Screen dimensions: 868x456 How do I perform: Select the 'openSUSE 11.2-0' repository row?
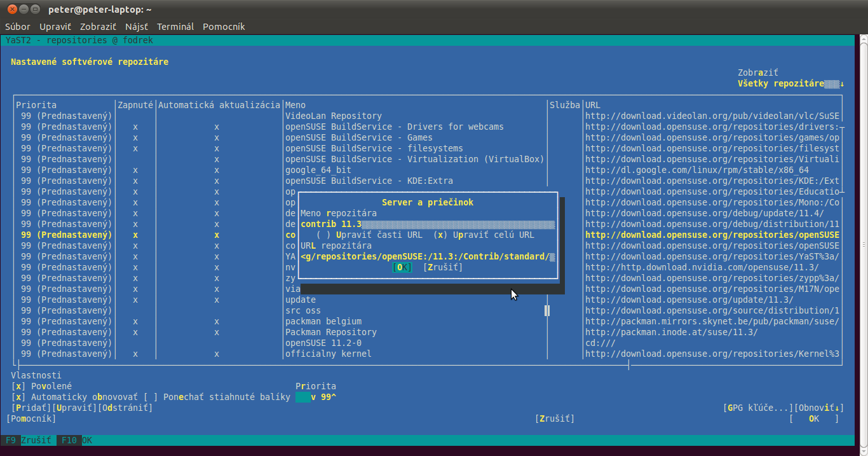click(x=428, y=343)
